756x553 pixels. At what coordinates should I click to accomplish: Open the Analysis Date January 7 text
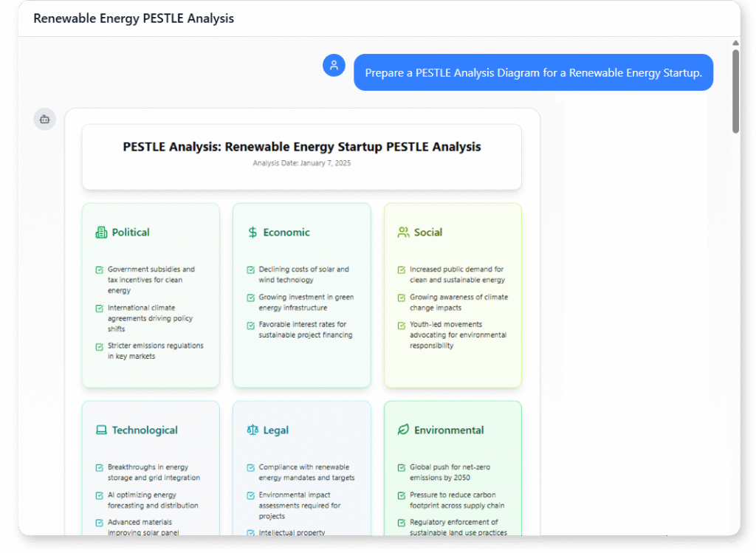[302, 163]
